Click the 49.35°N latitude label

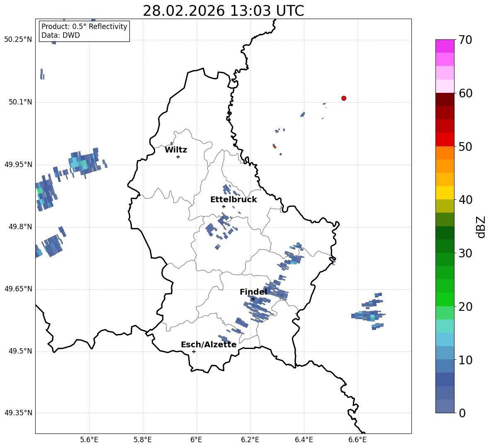pos(18,413)
